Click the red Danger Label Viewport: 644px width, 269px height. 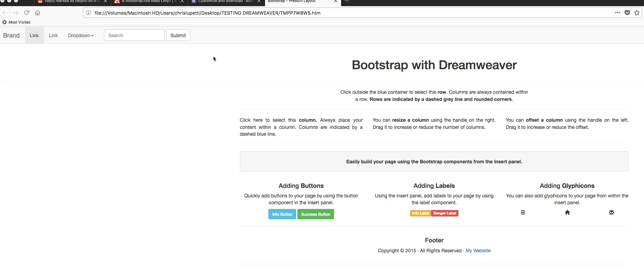[445, 213]
